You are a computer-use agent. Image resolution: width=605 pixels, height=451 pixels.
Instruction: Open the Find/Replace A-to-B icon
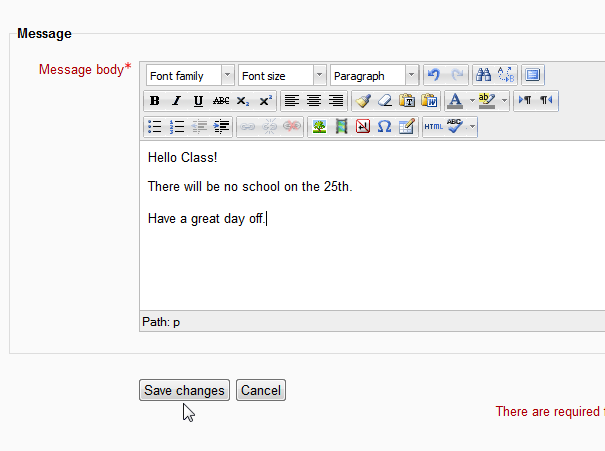point(505,74)
